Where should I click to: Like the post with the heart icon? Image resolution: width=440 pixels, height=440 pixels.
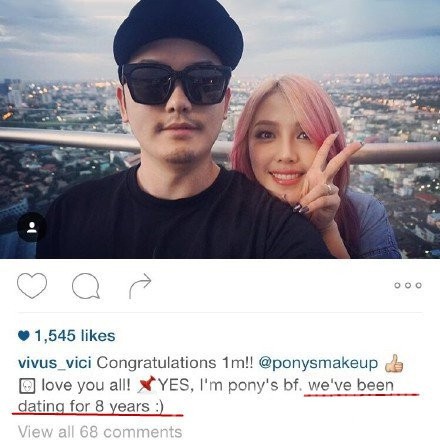pos(32,285)
